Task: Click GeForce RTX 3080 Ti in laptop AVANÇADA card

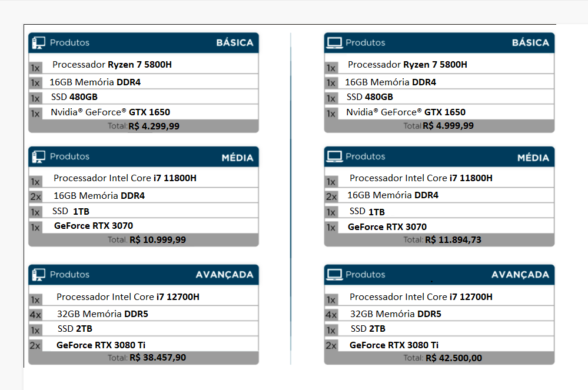Action: point(394,345)
